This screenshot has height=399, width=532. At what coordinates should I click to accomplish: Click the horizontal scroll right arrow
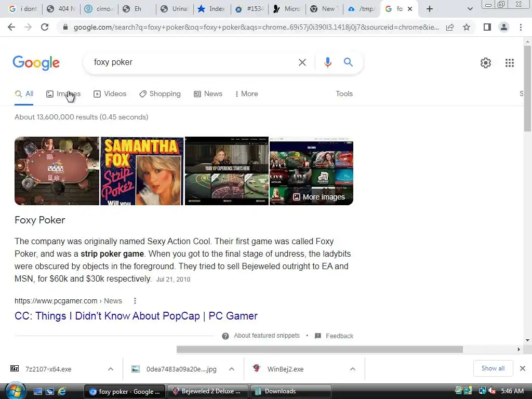tap(519, 350)
